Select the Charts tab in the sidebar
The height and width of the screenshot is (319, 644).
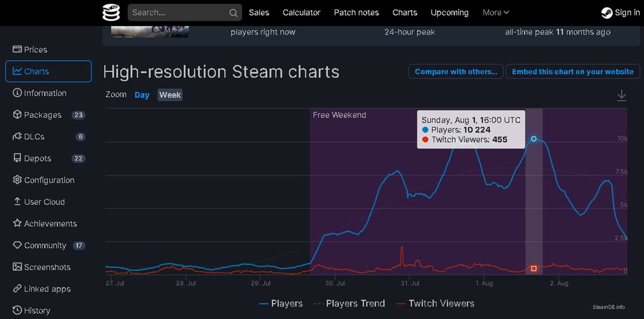point(48,71)
